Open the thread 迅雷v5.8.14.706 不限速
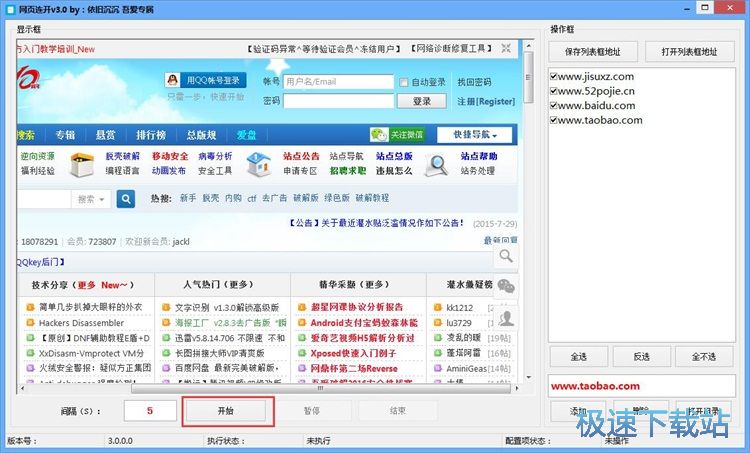750x453 pixels. click(x=230, y=338)
